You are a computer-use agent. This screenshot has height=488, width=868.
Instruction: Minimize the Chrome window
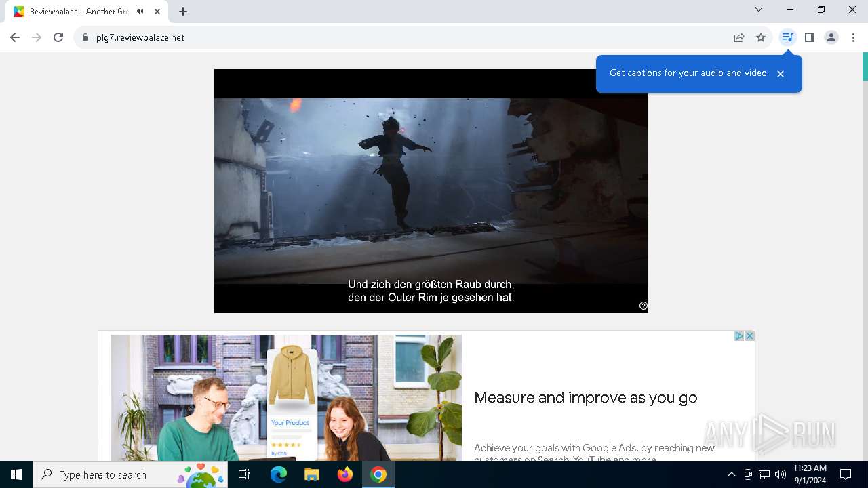790,9
